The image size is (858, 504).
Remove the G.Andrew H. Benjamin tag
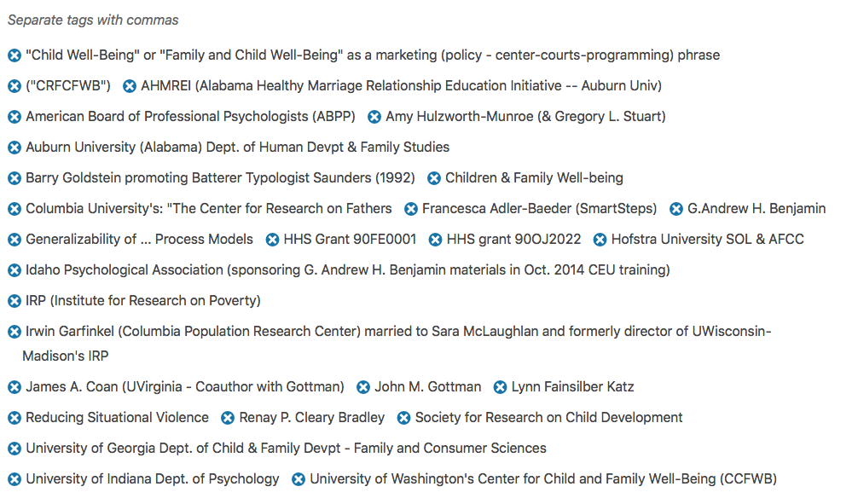click(x=676, y=209)
